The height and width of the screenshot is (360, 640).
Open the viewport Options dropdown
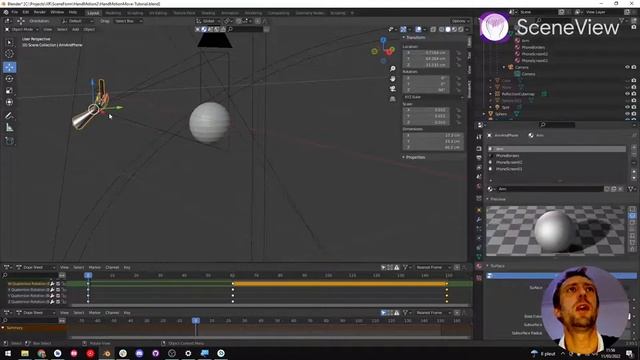click(460, 21)
